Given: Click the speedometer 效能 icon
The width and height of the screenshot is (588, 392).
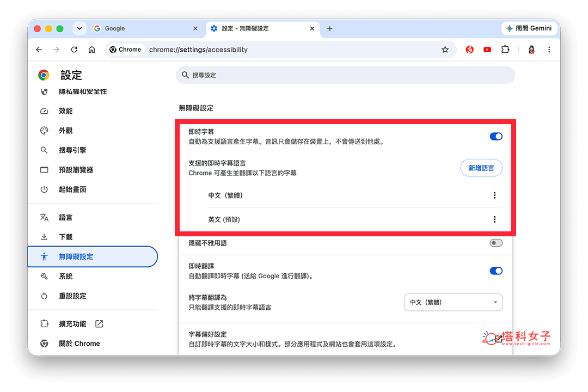Looking at the screenshot, I should [44, 111].
